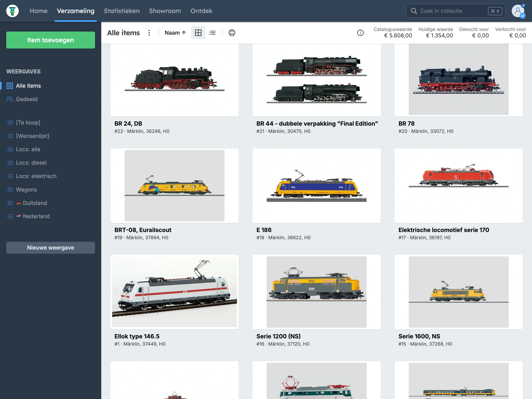Open the three-dot menu beside Alle items

point(149,33)
